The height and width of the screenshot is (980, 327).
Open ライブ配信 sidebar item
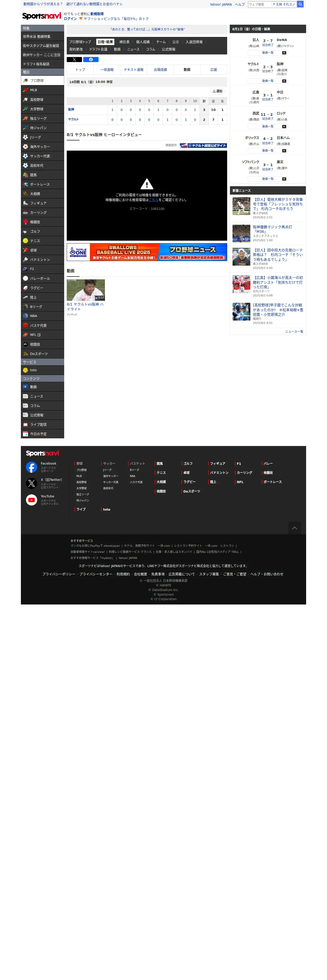pos(42,425)
